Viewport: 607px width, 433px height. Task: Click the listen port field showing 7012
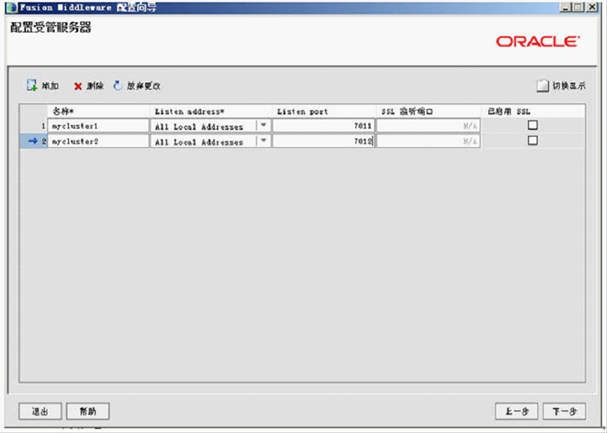[x=323, y=142]
